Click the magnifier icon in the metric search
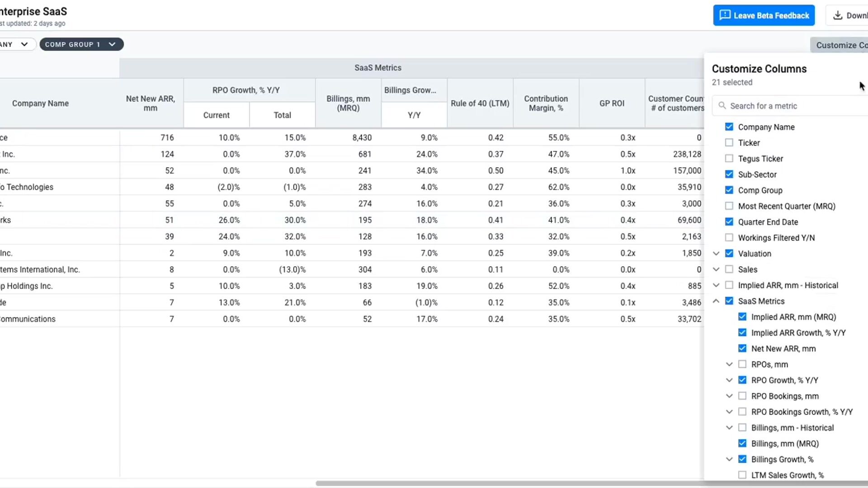This screenshot has width=868, height=488. (722, 106)
